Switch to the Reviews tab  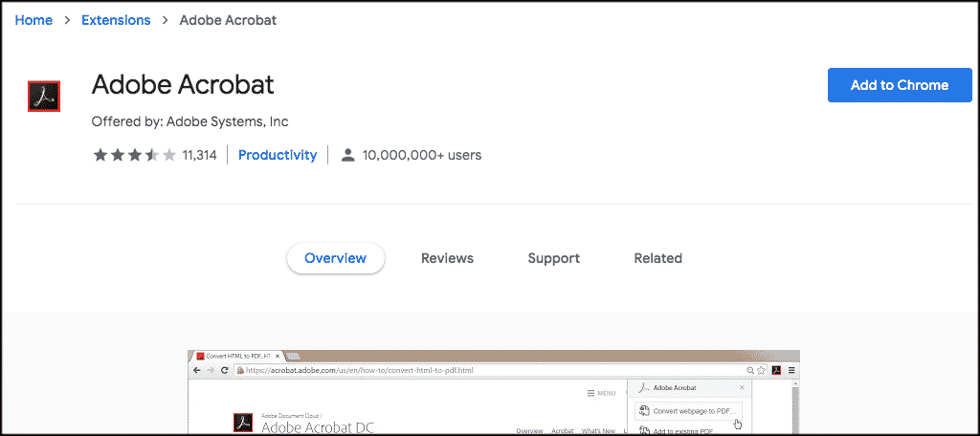[x=447, y=258]
